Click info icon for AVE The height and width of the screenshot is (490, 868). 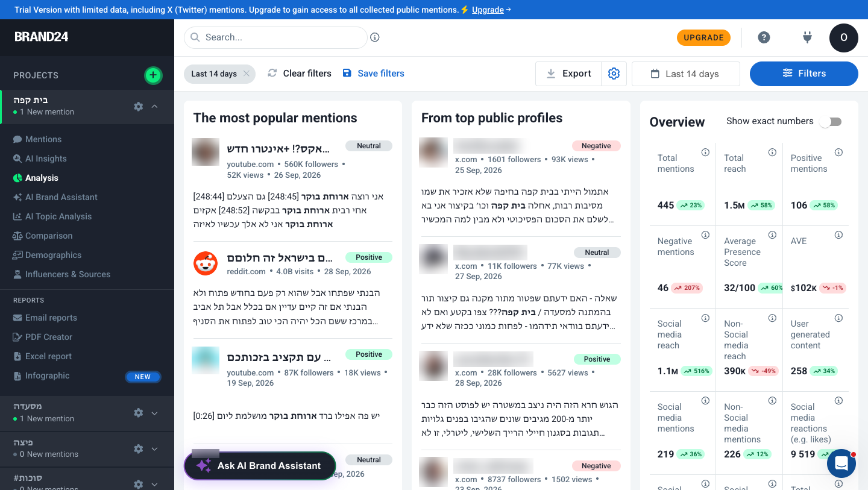click(838, 235)
